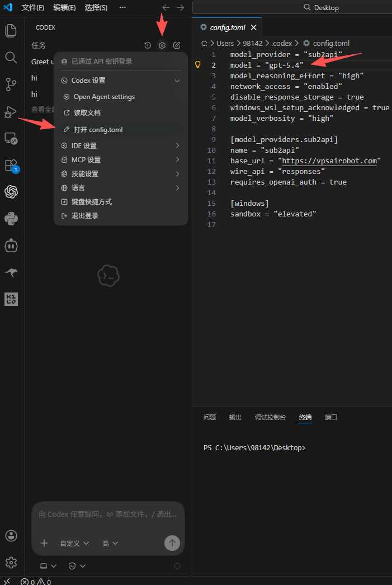Click Open Agent settings
This screenshot has height=585, width=392.
(121, 97)
